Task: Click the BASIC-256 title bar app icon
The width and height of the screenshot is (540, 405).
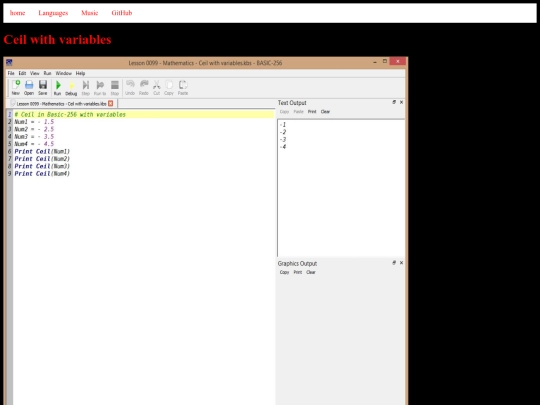Action: pyautogui.click(x=9, y=62)
